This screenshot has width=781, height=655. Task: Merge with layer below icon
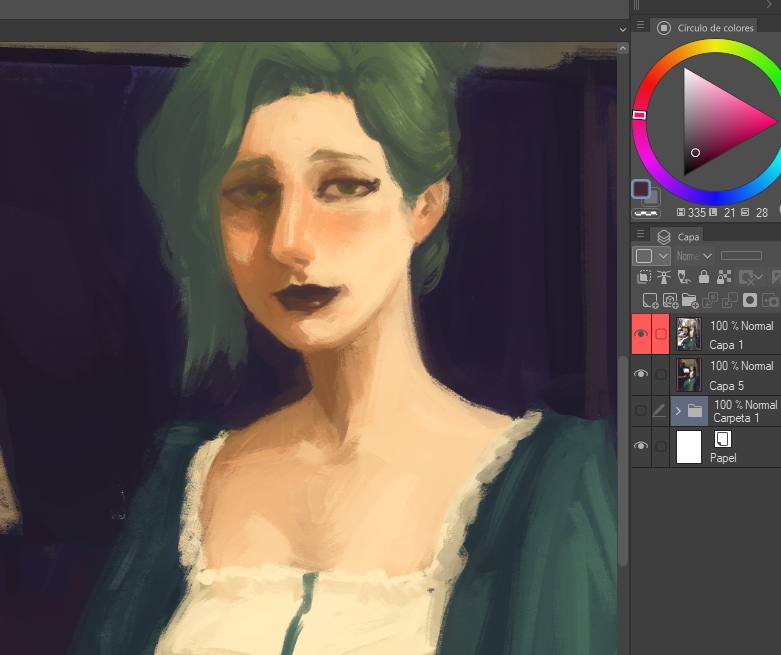pyautogui.click(x=730, y=300)
